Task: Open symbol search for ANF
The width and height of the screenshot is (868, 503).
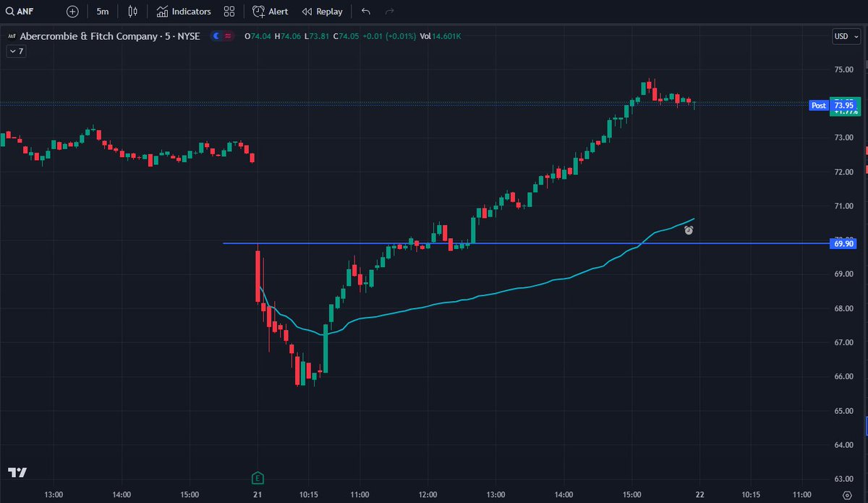Action: tap(20, 12)
